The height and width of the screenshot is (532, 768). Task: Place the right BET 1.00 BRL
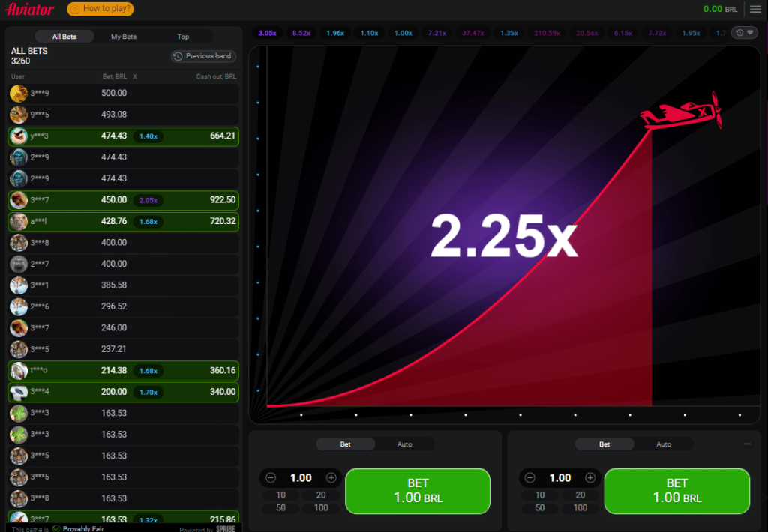(x=677, y=491)
